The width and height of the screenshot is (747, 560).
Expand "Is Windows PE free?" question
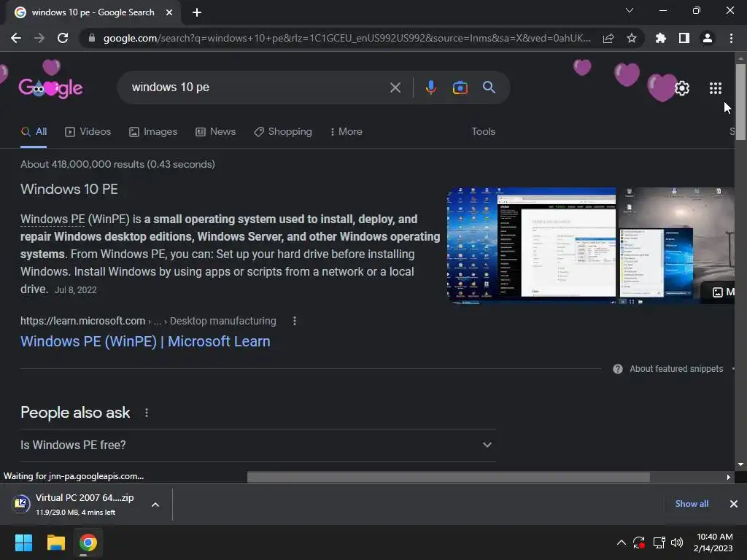pyautogui.click(x=258, y=446)
